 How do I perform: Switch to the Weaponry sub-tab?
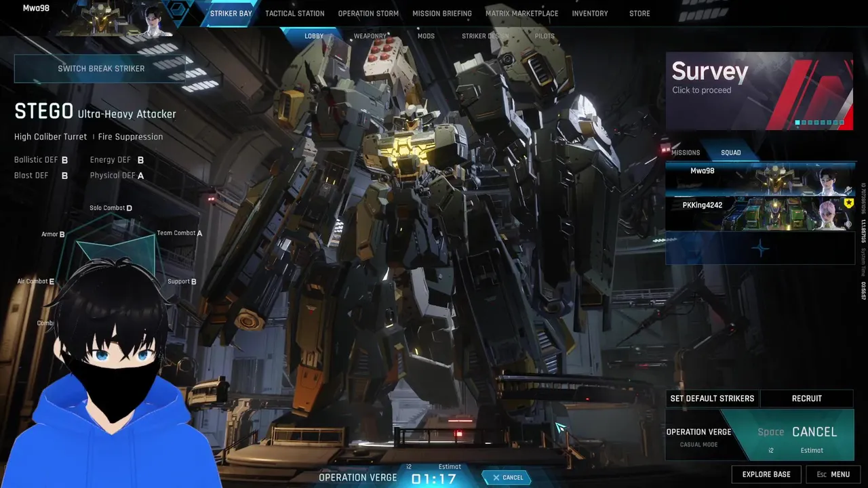click(370, 36)
